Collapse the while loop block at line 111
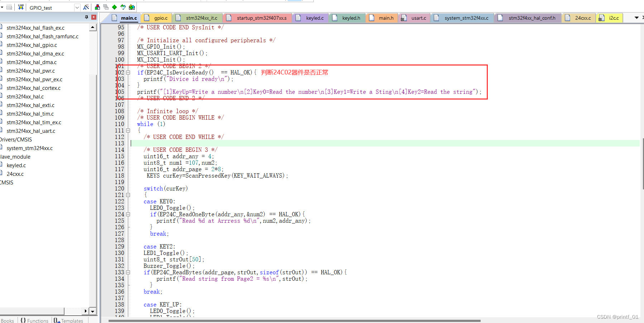This screenshot has width=644, height=323. tap(128, 130)
